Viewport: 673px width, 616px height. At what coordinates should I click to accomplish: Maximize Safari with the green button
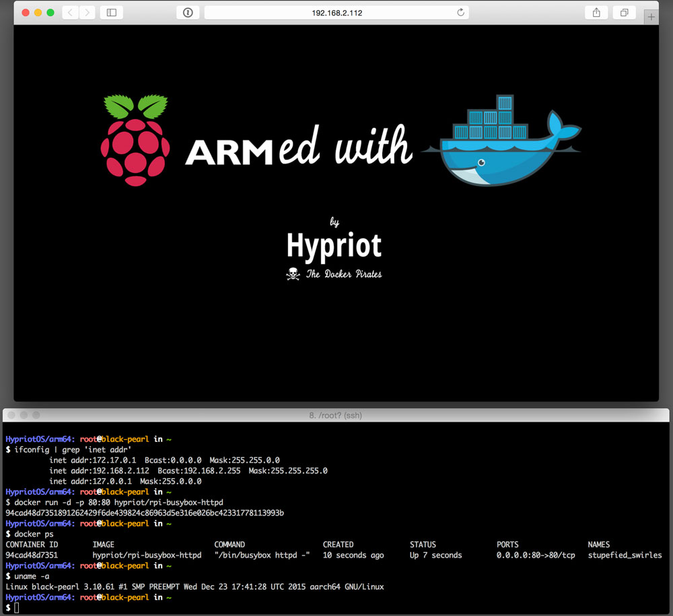click(x=50, y=12)
